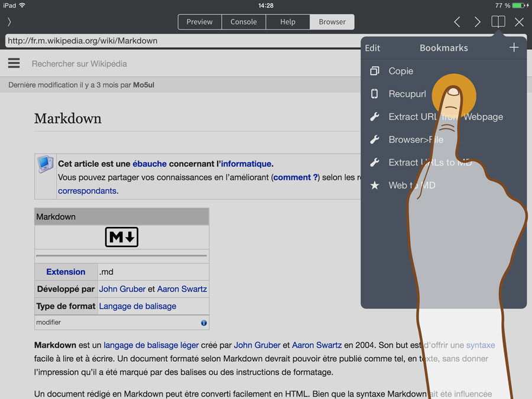
Task: Run the Copie bookmark
Action: click(x=444, y=71)
